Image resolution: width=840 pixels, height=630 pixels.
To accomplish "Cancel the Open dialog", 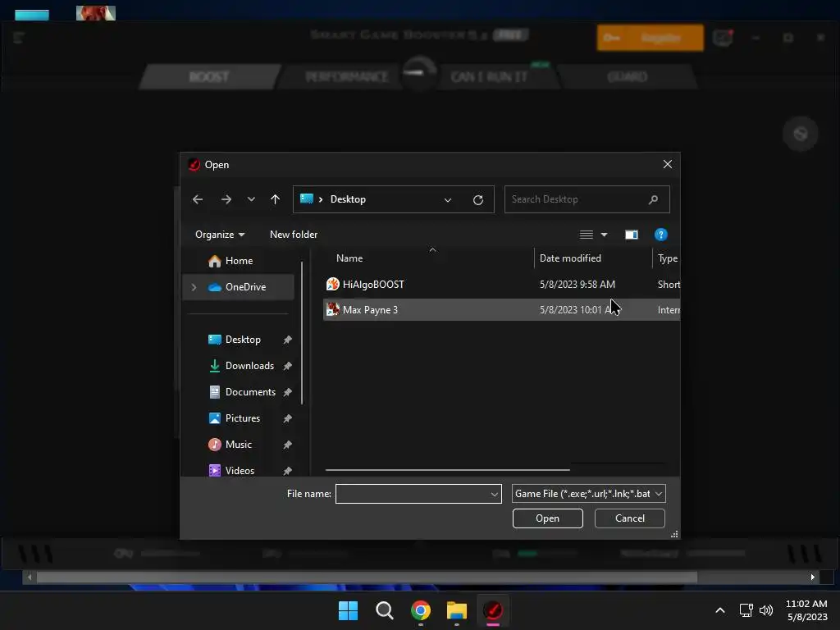I will (x=629, y=518).
